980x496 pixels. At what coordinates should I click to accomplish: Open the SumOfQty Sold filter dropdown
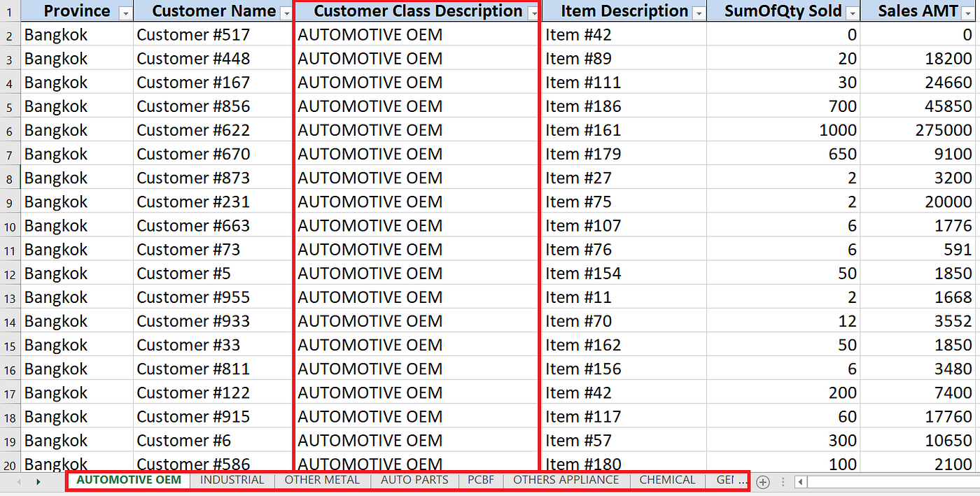point(853,13)
